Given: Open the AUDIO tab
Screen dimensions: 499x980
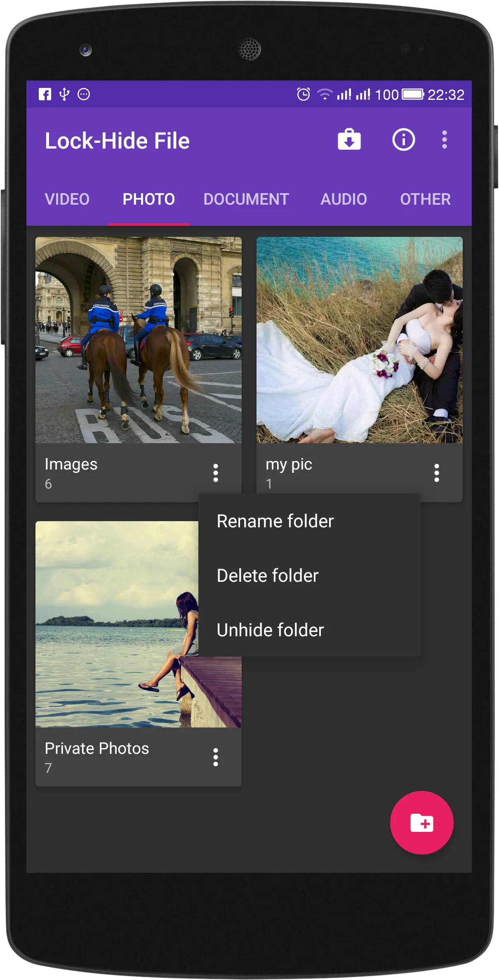Looking at the screenshot, I should [344, 199].
